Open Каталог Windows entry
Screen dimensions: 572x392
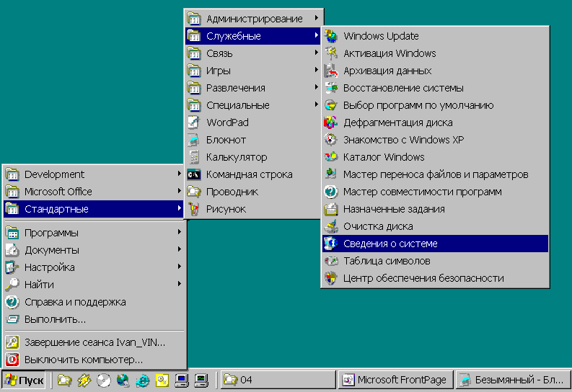435,157
